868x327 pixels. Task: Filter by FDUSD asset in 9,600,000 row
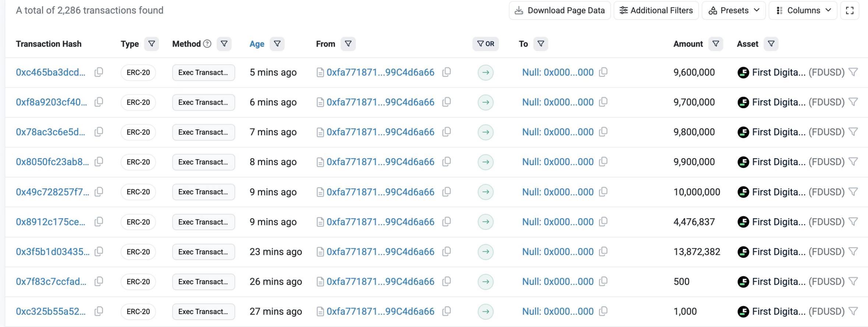[x=853, y=72]
